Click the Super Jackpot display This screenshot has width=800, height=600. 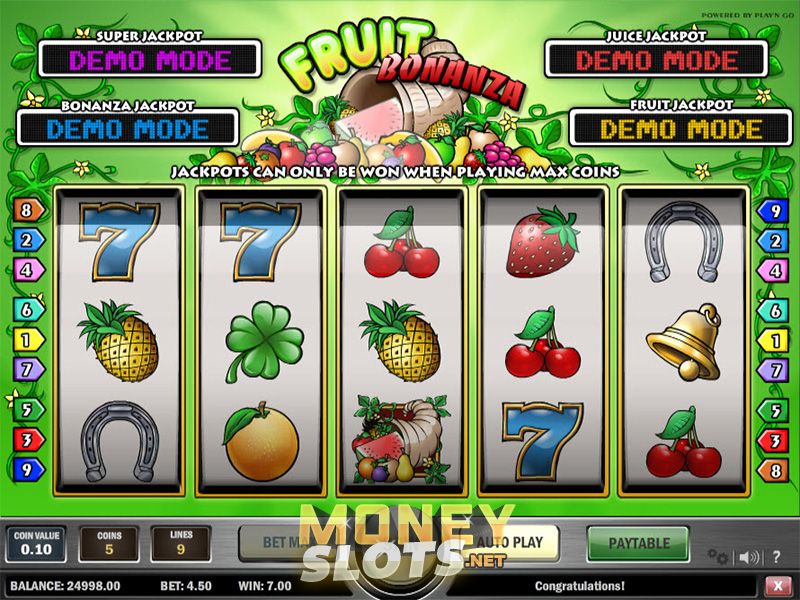click(x=150, y=60)
